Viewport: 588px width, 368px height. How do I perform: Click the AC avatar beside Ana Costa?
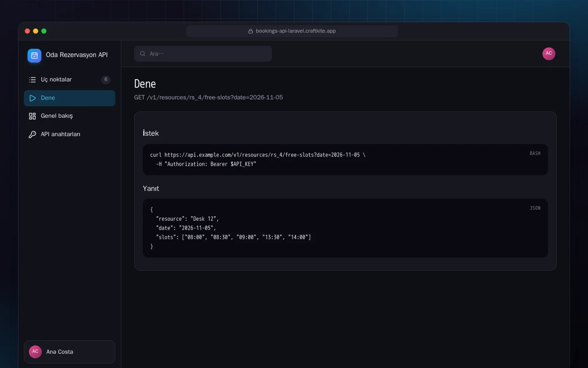[x=35, y=352]
